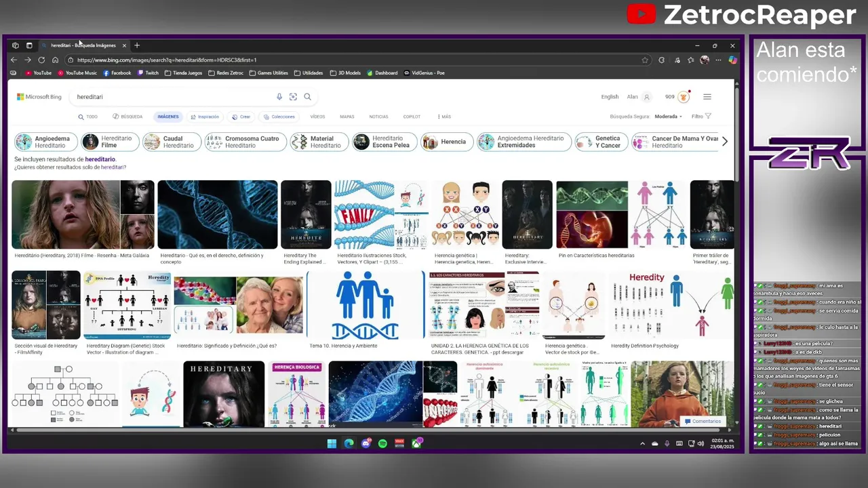
Task: Switch to the TODO search tab
Action: point(88,117)
